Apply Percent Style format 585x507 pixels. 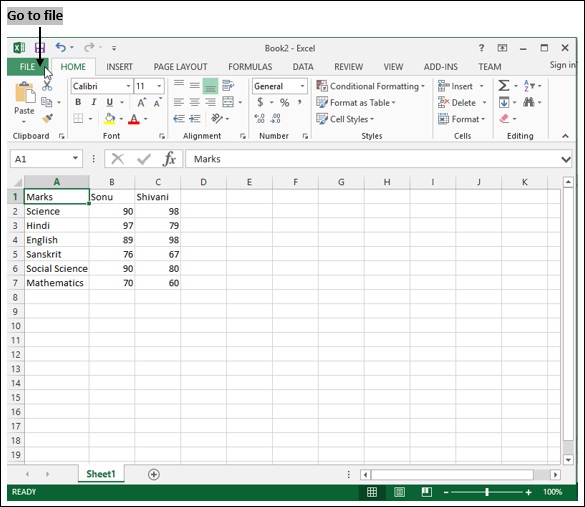pyautogui.click(x=284, y=103)
